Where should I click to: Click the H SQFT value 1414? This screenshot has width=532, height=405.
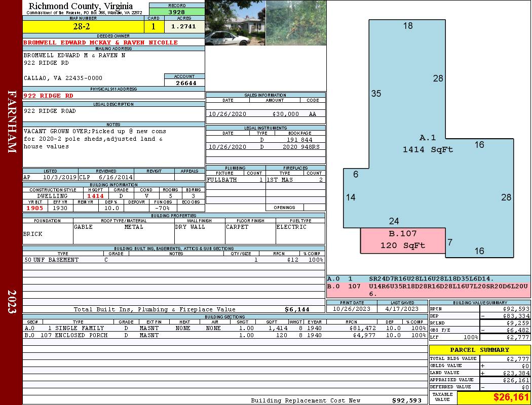pos(95,196)
